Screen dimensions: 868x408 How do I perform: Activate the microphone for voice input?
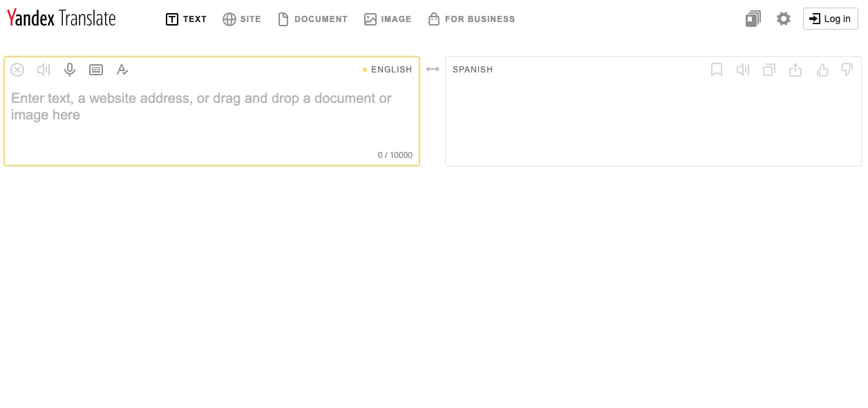70,70
